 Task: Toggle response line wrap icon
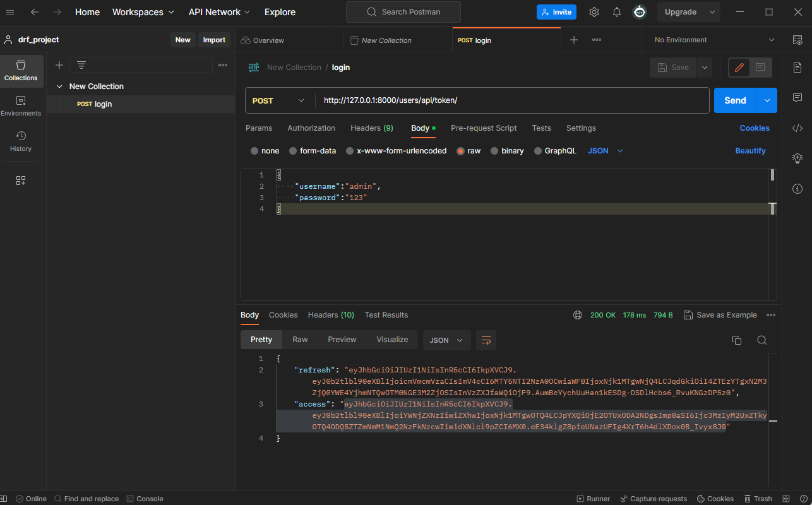[486, 340]
